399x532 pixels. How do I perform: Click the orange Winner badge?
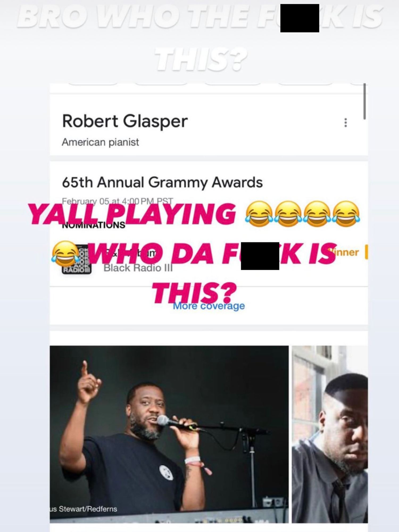(347, 252)
